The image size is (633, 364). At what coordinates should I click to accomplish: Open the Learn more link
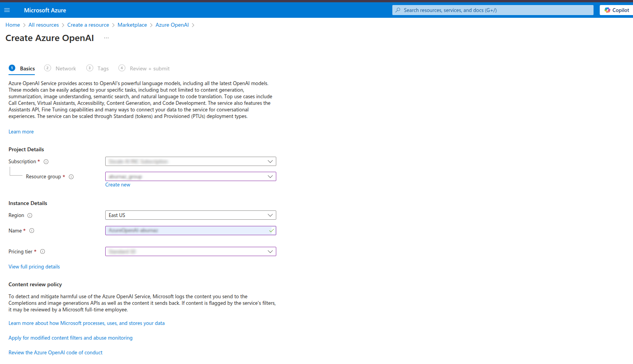tap(21, 132)
